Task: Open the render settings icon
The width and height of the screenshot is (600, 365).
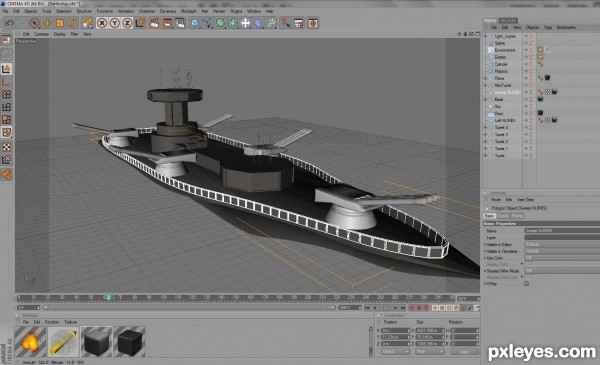Action: tap(180, 23)
